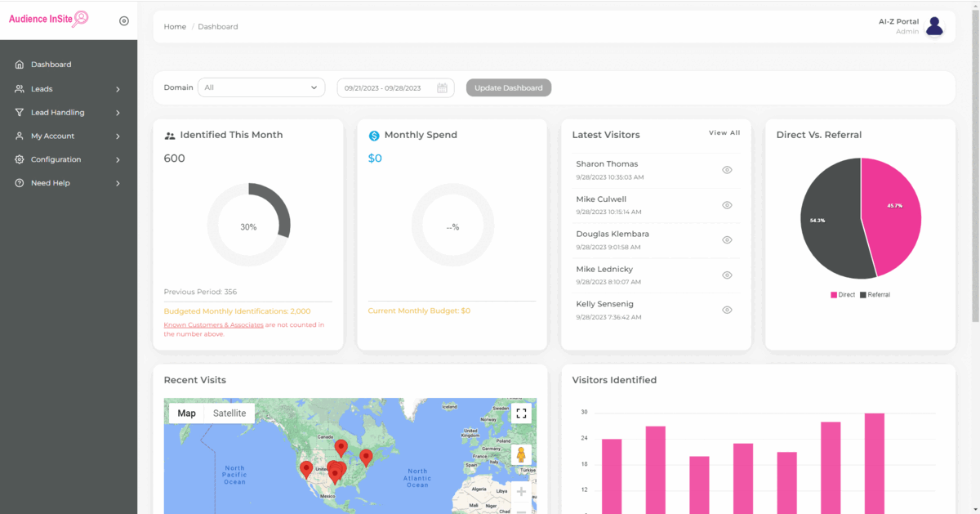This screenshot has width=980, height=514.
Task: Click the Update Dashboard button
Action: [508, 87]
